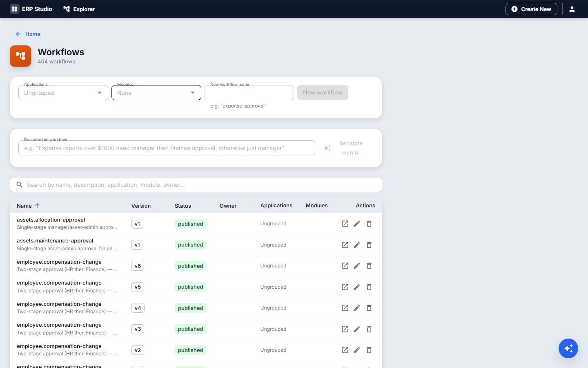The image size is (588, 368).
Task: Click the Version column header
Action: click(x=141, y=206)
